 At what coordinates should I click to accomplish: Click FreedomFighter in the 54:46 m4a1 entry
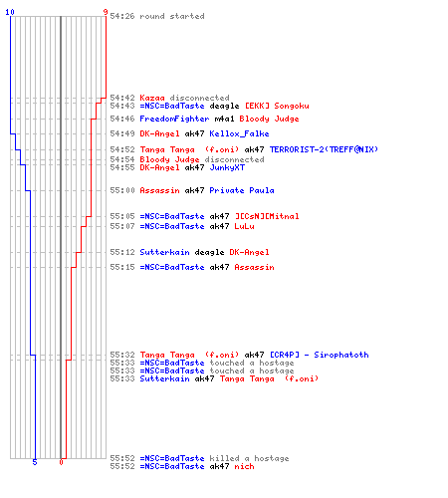174,119
